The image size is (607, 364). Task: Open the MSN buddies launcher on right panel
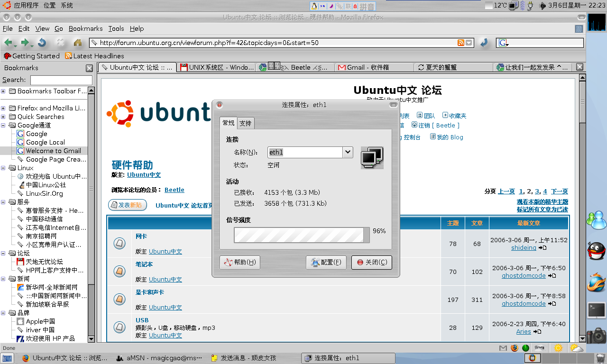596,219
